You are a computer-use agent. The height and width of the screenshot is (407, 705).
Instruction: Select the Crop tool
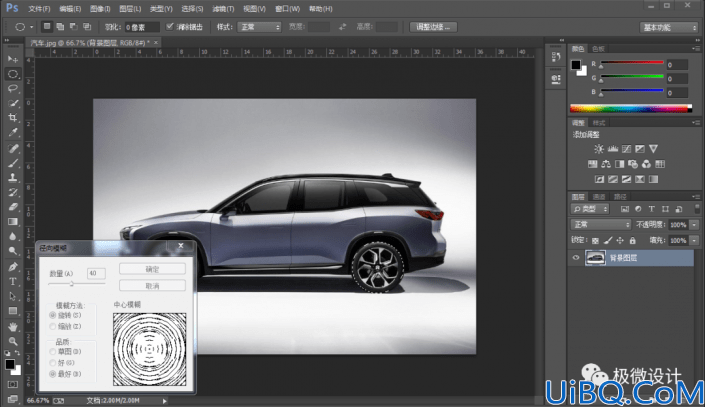13,118
